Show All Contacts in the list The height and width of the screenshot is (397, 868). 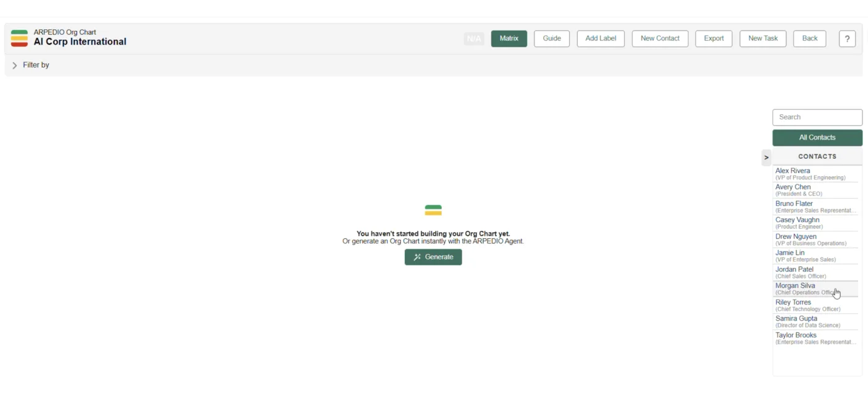(817, 138)
